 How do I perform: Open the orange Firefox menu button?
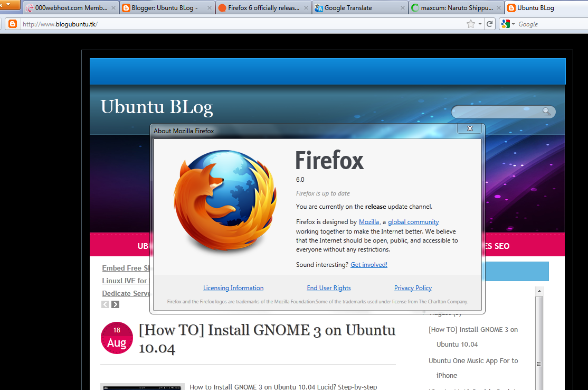point(10,5)
